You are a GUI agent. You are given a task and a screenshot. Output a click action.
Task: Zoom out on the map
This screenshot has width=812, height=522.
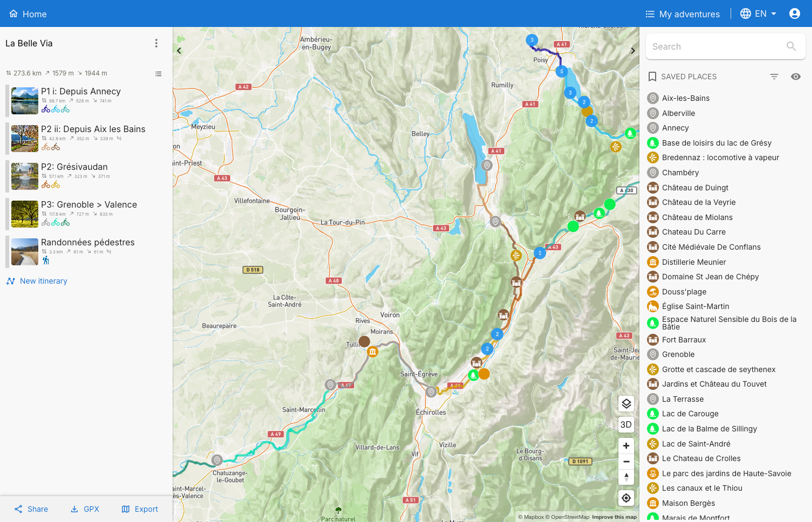click(626, 462)
